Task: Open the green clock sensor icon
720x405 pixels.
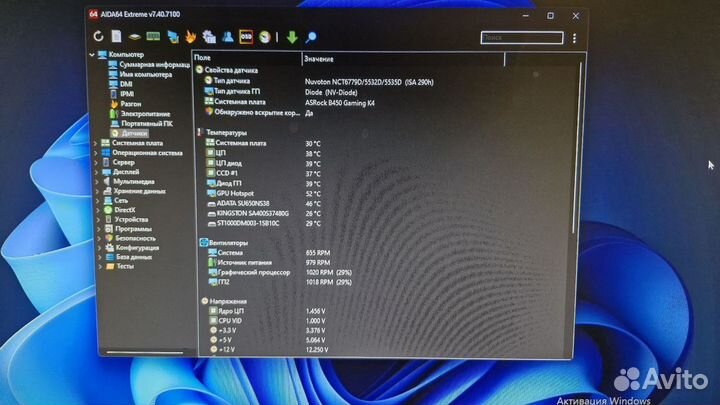Action: (264, 37)
